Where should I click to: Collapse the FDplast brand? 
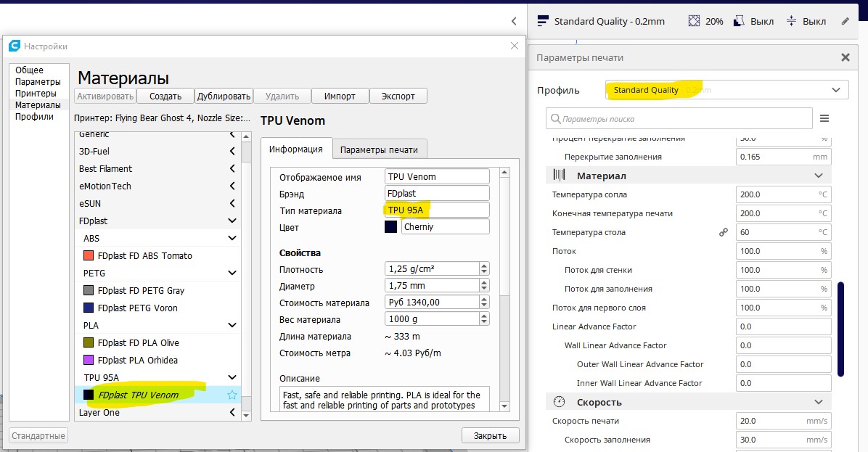click(x=232, y=221)
